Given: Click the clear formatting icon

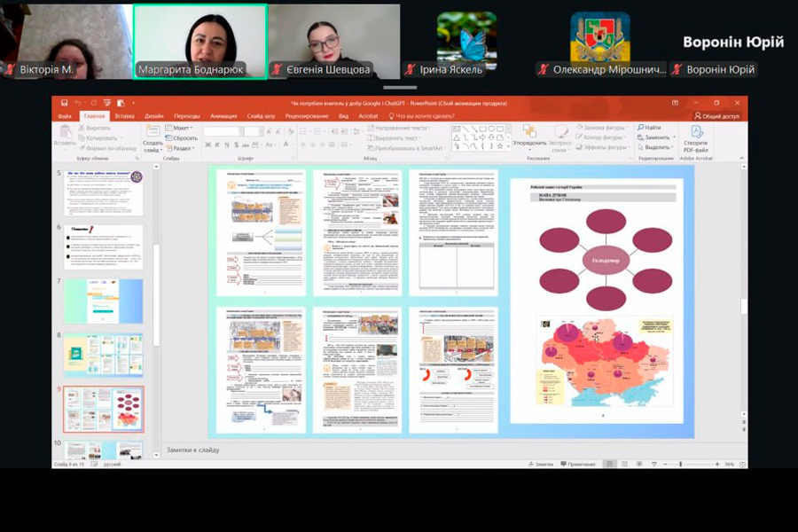Looking at the screenshot, I should 291,132.
